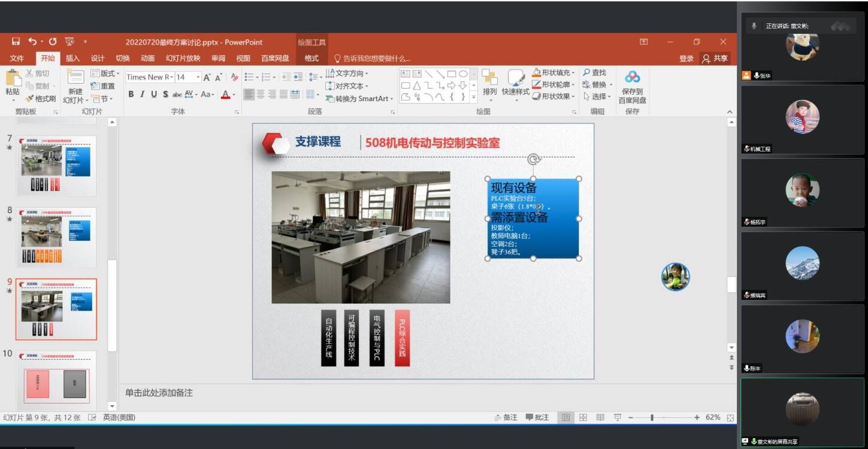Start slideshow from status bar icon
Screen dimensions: 868x449
point(618,417)
